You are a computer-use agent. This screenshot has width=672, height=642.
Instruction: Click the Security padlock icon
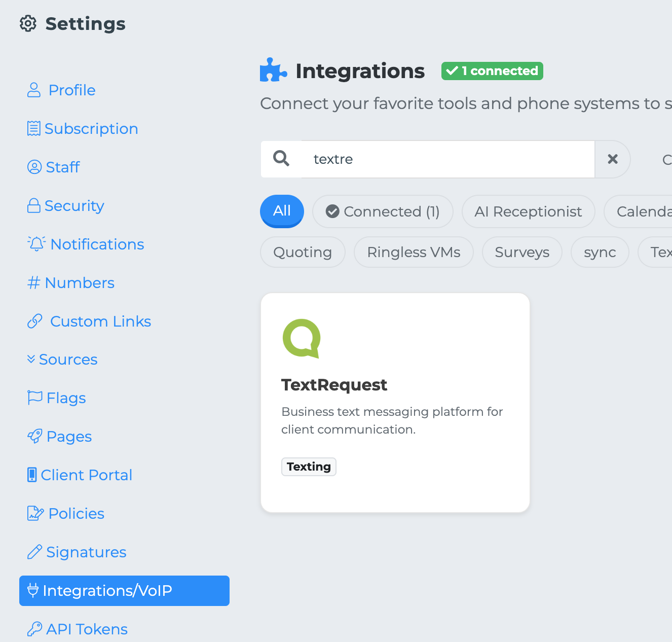[x=34, y=206]
